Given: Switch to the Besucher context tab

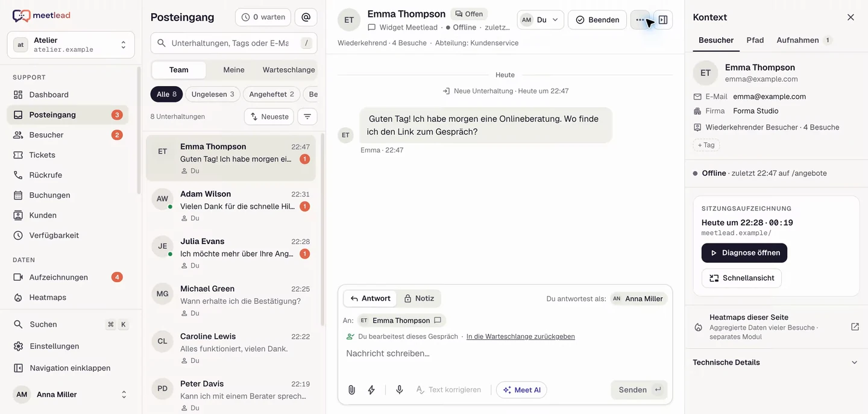Looking at the screenshot, I should pos(716,40).
